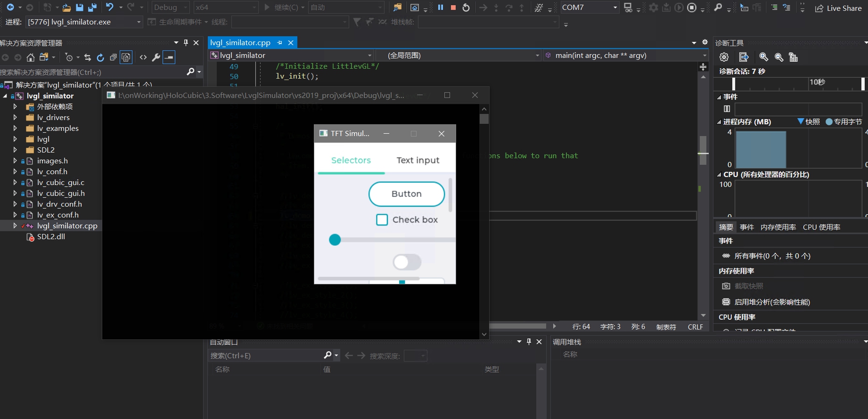Click the Restart debugging icon
This screenshot has width=868, height=419.
click(466, 7)
